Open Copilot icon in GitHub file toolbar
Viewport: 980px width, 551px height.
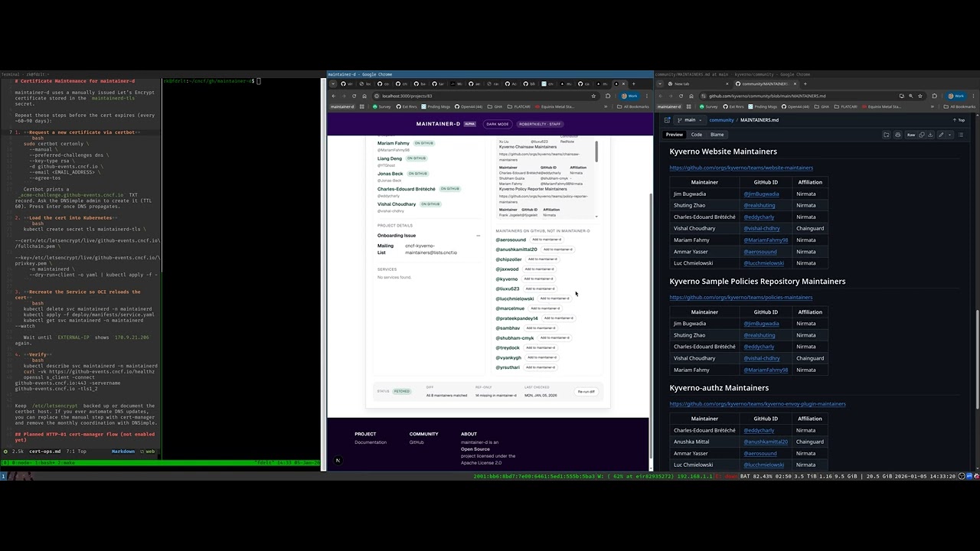click(897, 135)
